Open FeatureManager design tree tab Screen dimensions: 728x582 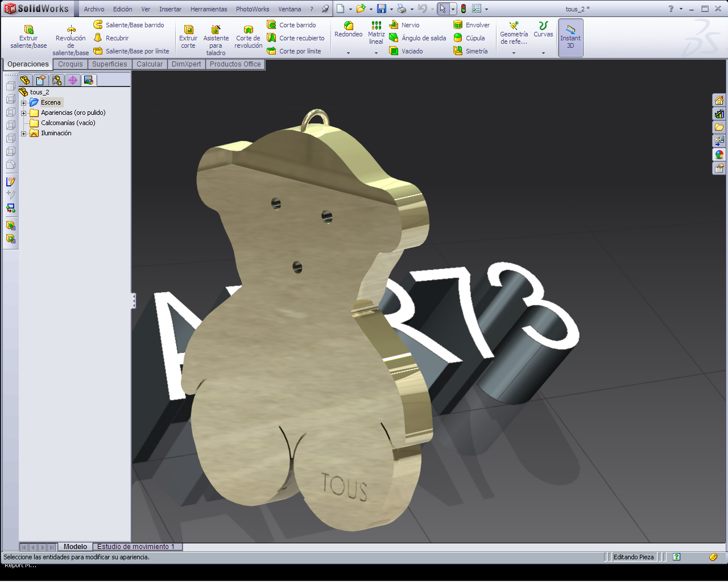[x=25, y=80]
